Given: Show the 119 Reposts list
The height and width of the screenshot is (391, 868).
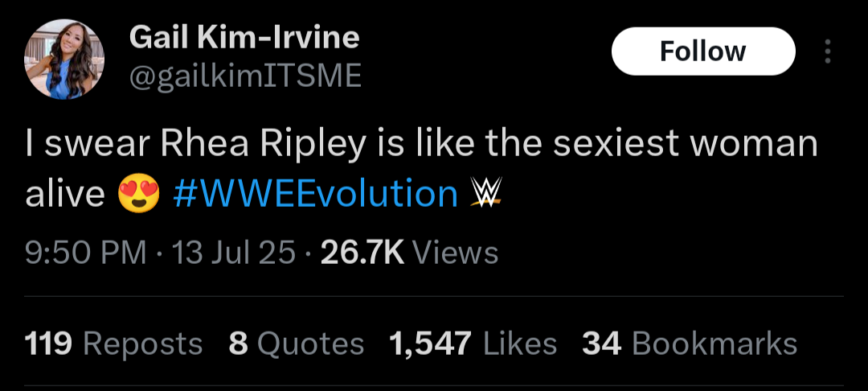Looking at the screenshot, I should 113,344.
